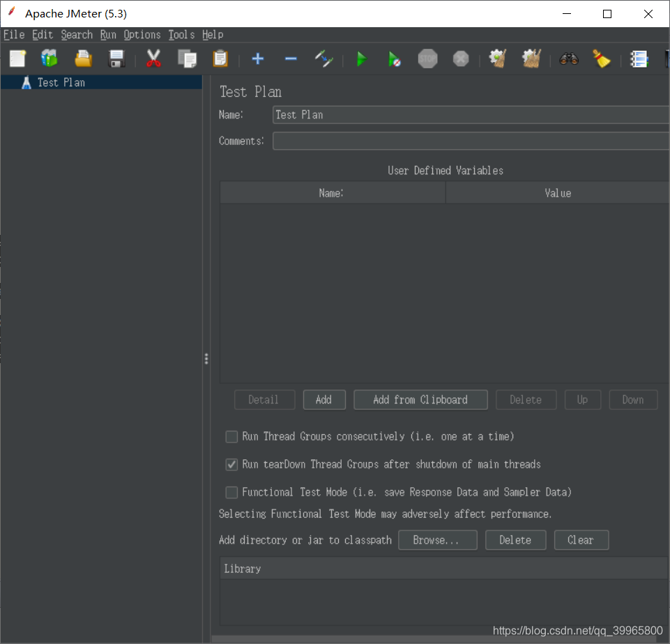
Task: Click the panel splitter handle dots
Action: coord(206,359)
